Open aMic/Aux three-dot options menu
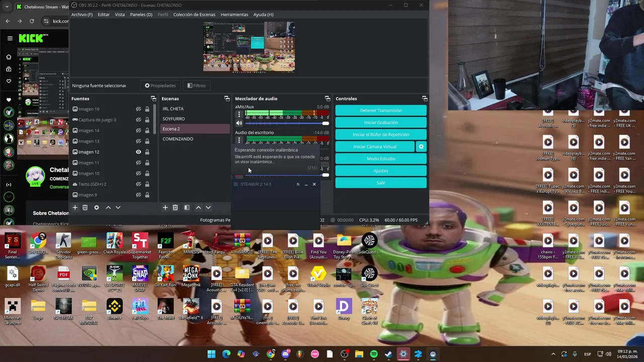The image size is (644, 362). [239, 114]
